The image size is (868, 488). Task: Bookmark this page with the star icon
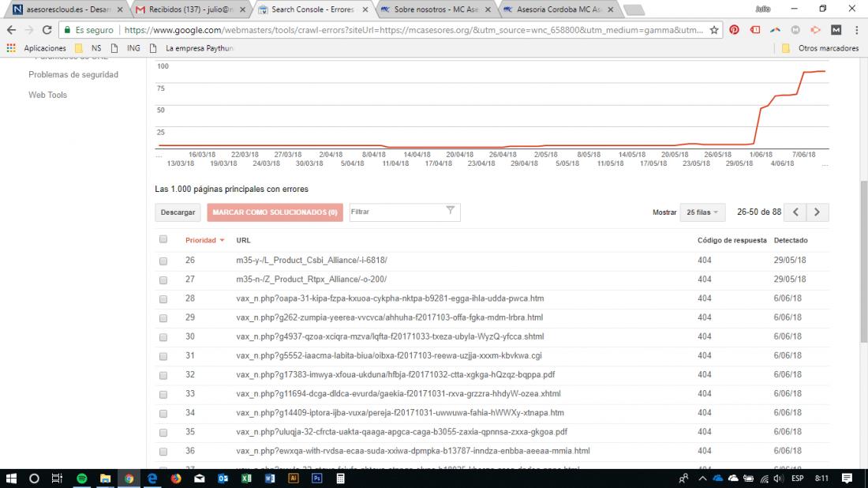click(714, 30)
